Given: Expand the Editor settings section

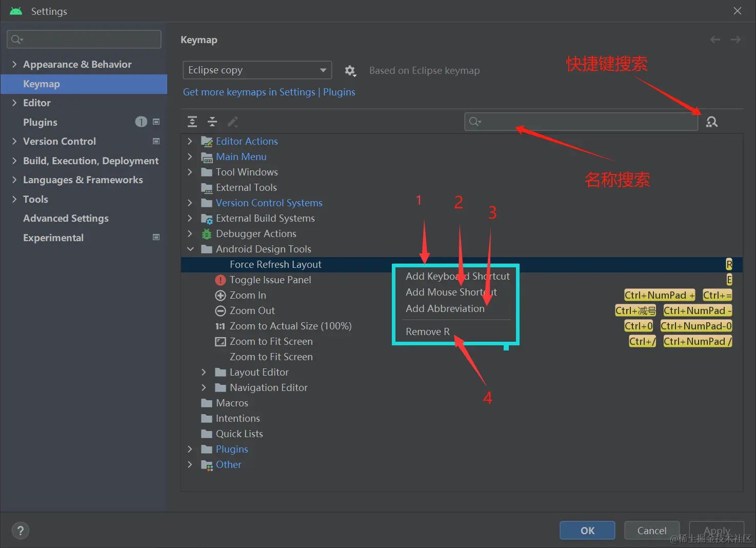Looking at the screenshot, I should [14, 103].
